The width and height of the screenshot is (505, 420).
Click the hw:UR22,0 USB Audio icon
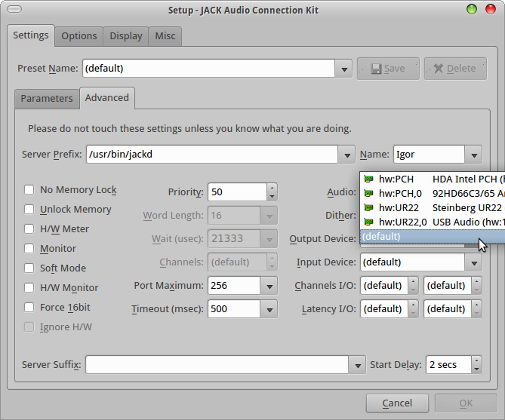coord(368,222)
